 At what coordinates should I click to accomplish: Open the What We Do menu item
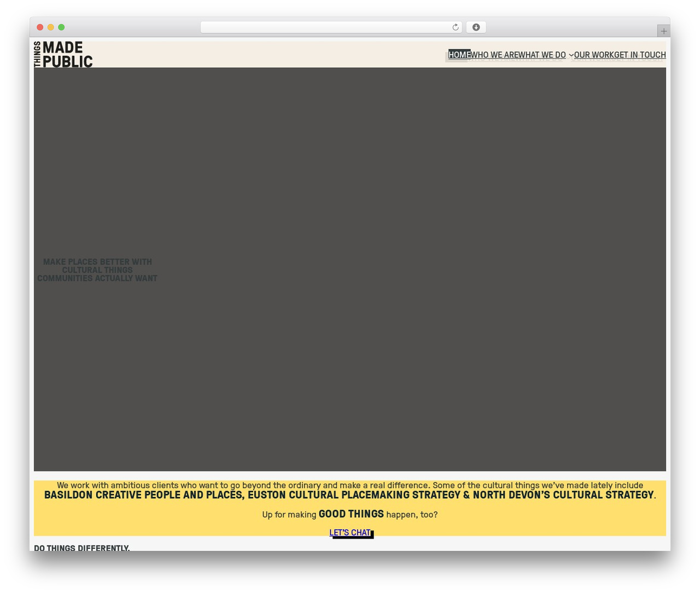pos(542,55)
